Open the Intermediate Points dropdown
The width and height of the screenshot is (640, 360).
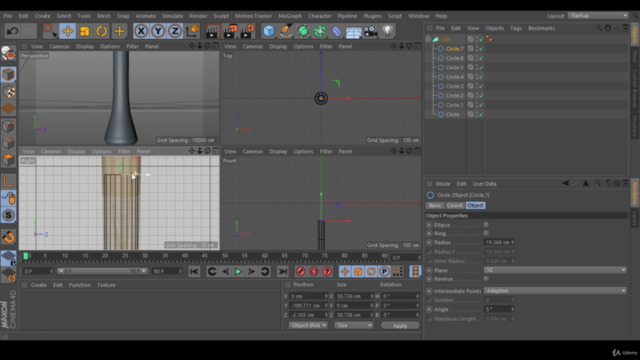pyautogui.click(x=556, y=291)
